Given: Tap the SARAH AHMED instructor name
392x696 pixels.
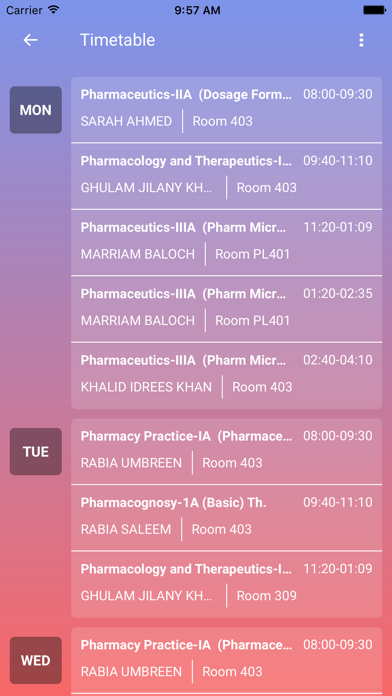Looking at the screenshot, I should pos(126,121).
